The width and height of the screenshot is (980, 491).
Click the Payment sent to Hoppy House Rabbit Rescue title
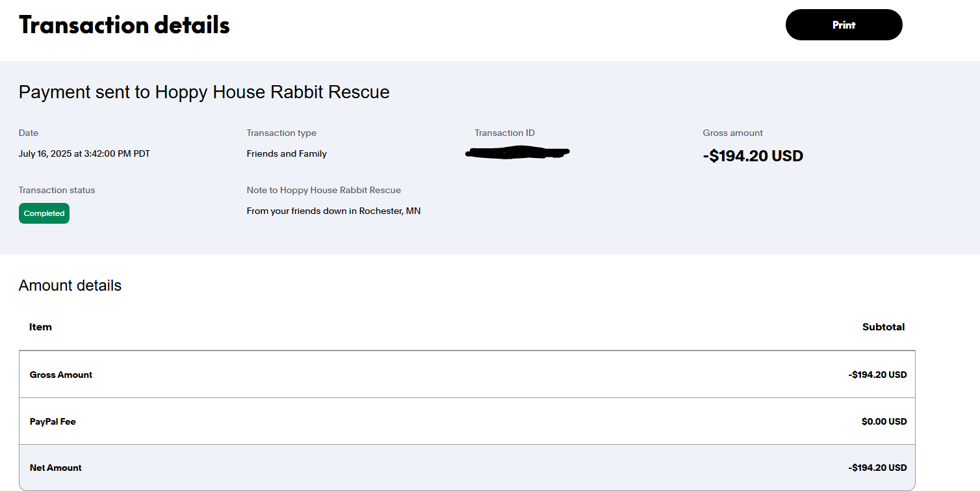click(x=204, y=92)
